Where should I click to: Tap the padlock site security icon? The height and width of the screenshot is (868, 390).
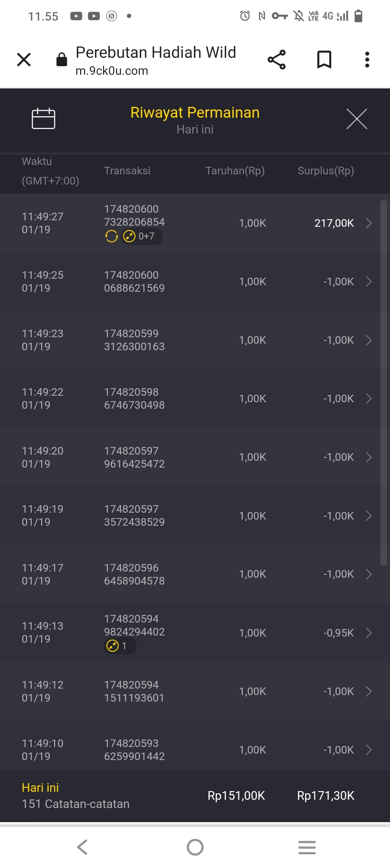[x=62, y=60]
